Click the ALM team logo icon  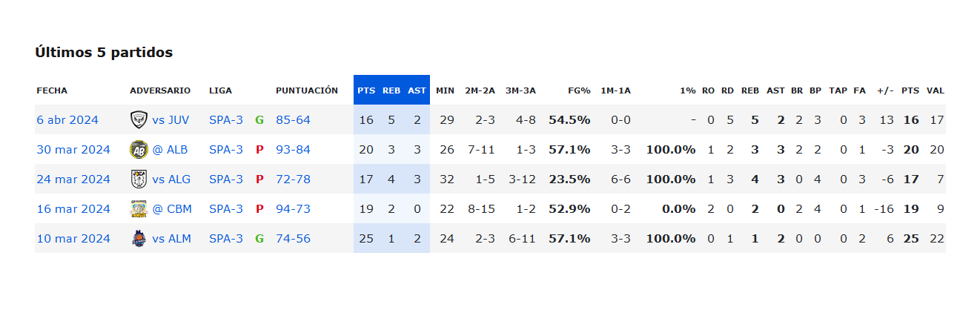139,238
